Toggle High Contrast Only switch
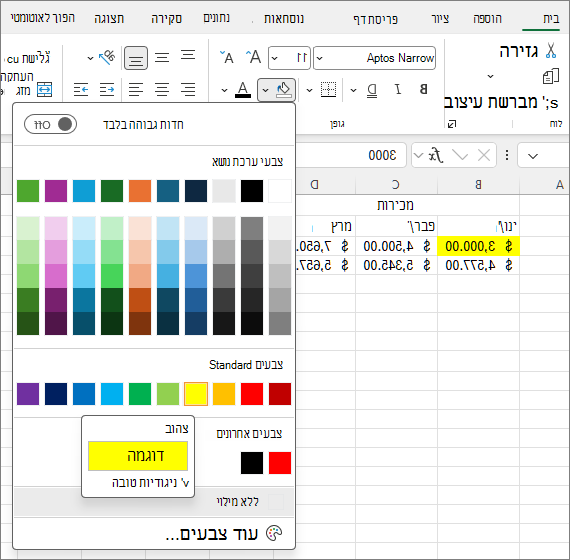 click(51, 124)
